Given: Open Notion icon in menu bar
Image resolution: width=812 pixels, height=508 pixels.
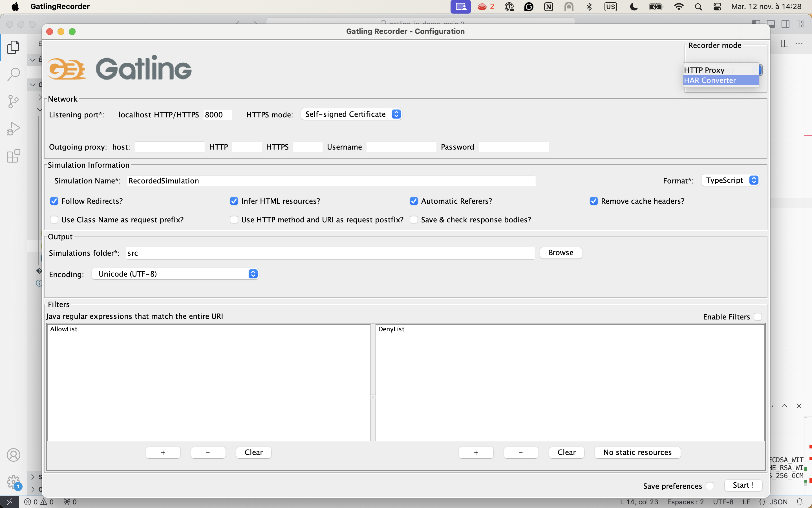Looking at the screenshot, I should (x=549, y=7).
